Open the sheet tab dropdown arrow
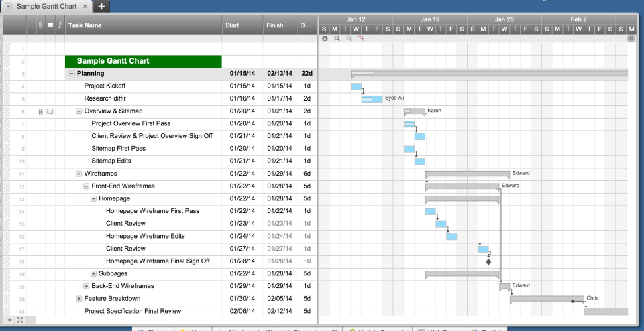This screenshot has width=644, height=331. [x=8, y=7]
